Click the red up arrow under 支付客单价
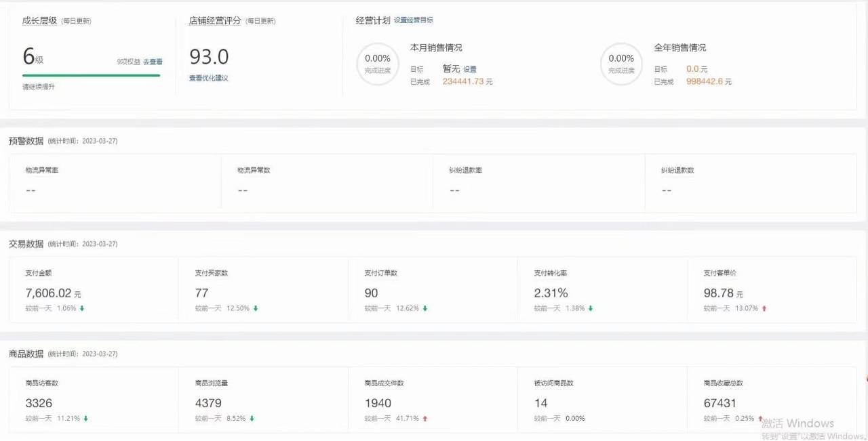 (x=764, y=308)
